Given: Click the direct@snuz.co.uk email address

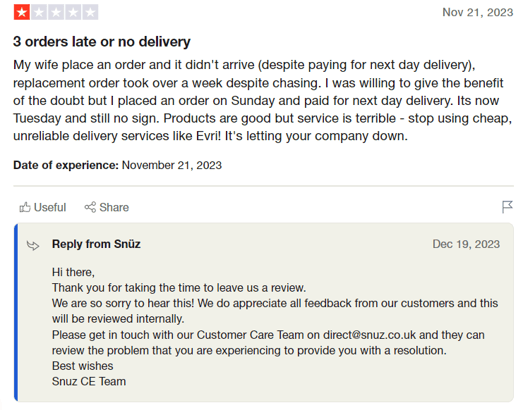Looking at the screenshot, I should point(370,335).
